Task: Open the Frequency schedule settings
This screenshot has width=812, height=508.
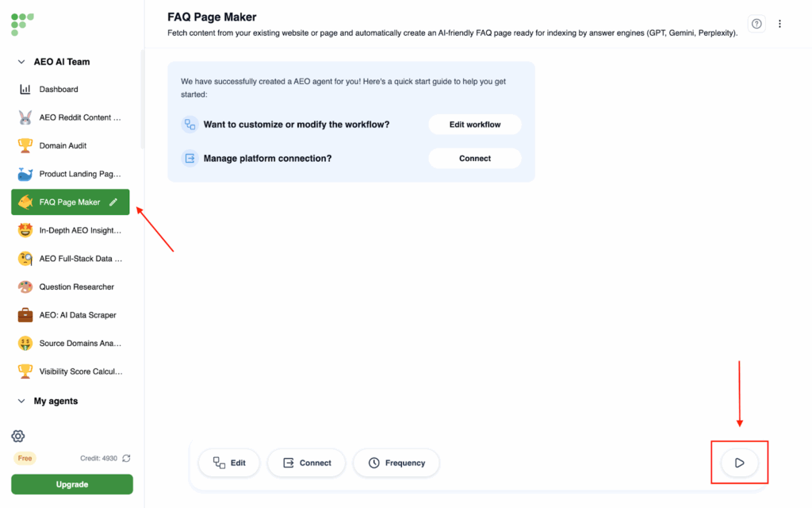Action: click(x=396, y=463)
